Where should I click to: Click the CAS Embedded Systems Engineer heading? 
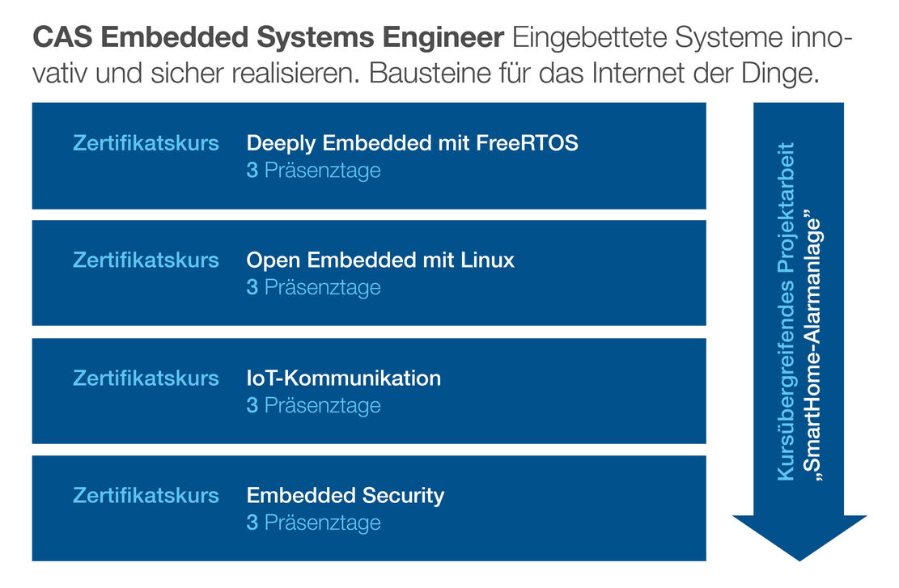[269, 37]
